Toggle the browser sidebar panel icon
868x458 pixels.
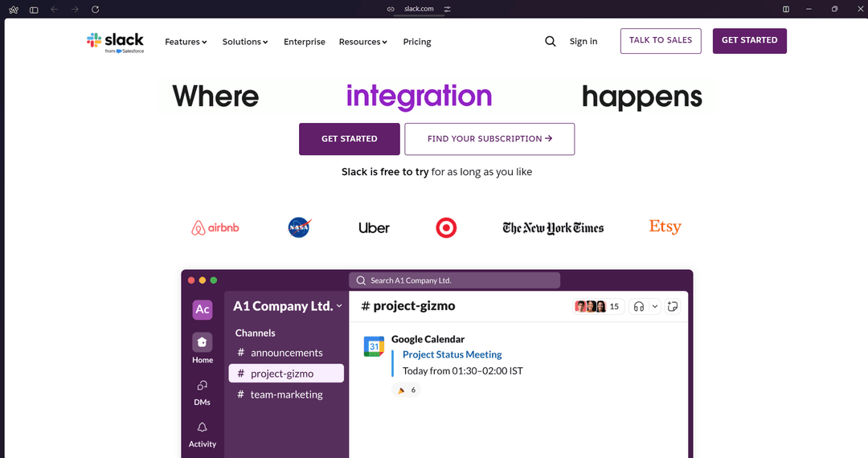(34, 9)
